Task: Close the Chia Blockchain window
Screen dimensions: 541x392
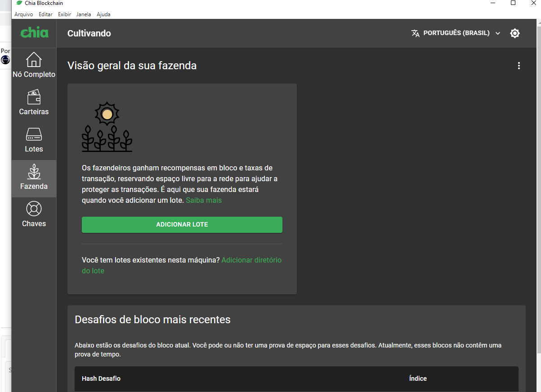Action: tap(533, 3)
